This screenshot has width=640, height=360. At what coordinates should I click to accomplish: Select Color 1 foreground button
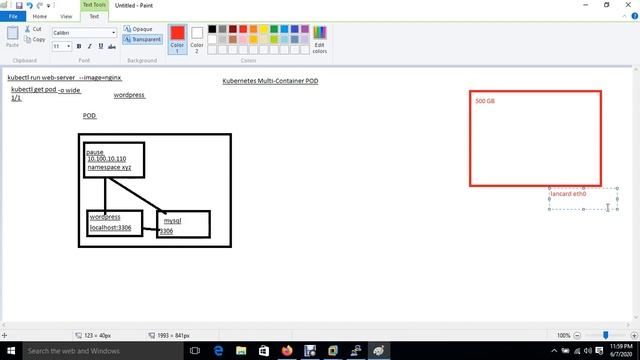pyautogui.click(x=177, y=39)
